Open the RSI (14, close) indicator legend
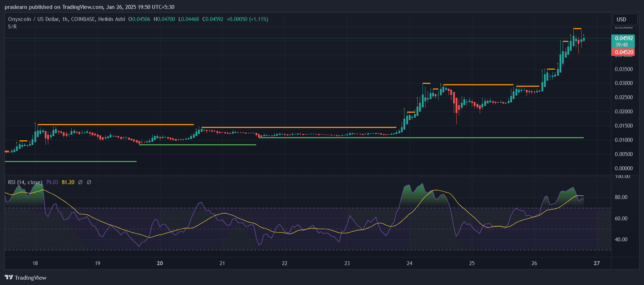644x285 pixels. coord(25,182)
